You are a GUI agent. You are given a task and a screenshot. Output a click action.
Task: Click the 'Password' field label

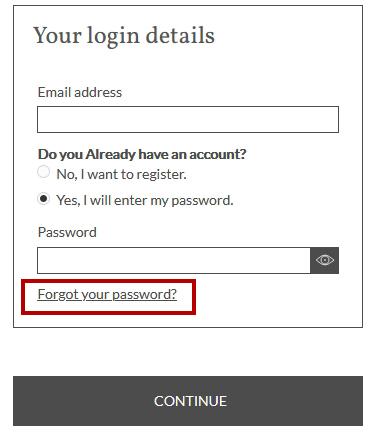pyautogui.click(x=67, y=232)
